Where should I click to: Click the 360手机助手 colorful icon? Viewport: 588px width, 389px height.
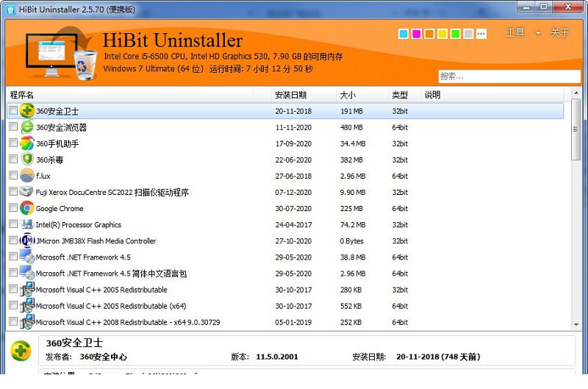point(27,143)
